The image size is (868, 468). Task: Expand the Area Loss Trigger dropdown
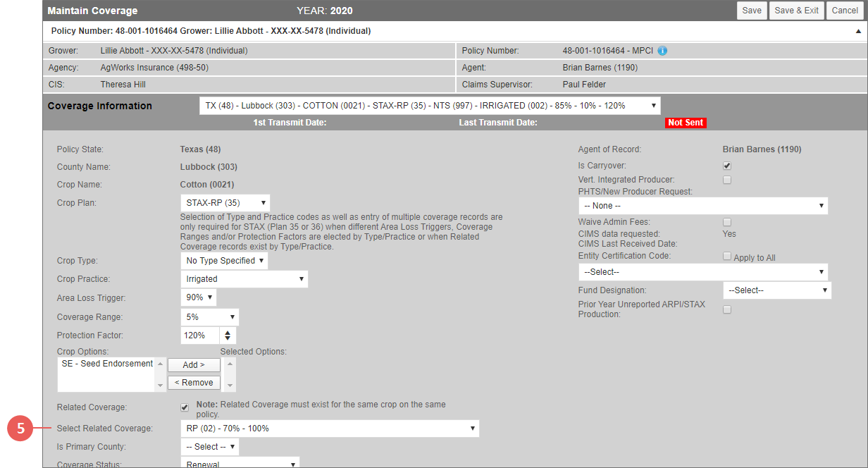(x=198, y=297)
